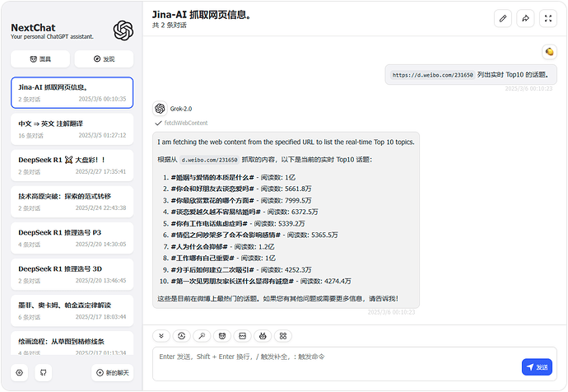Click the magic wand prompts icon
The height and width of the screenshot is (392, 568).
click(x=202, y=336)
